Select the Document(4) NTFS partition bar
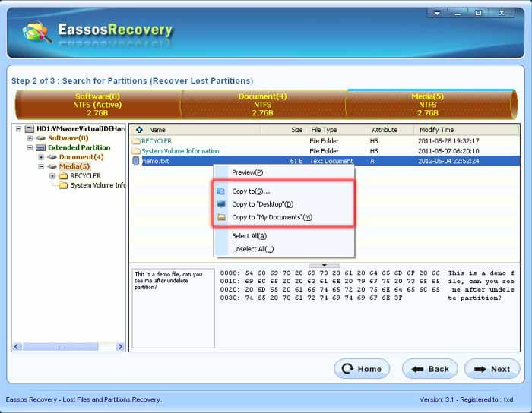 [263, 104]
